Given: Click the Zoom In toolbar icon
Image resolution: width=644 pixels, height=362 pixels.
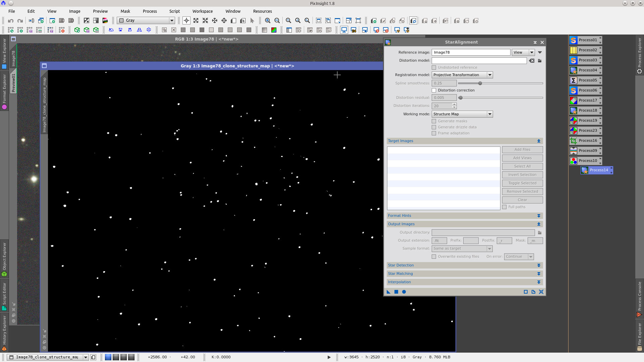Looking at the screenshot, I should click(268, 21).
